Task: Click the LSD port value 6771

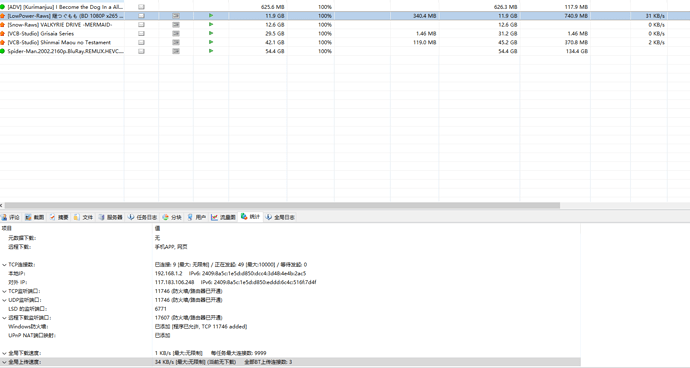Action: coord(161,309)
